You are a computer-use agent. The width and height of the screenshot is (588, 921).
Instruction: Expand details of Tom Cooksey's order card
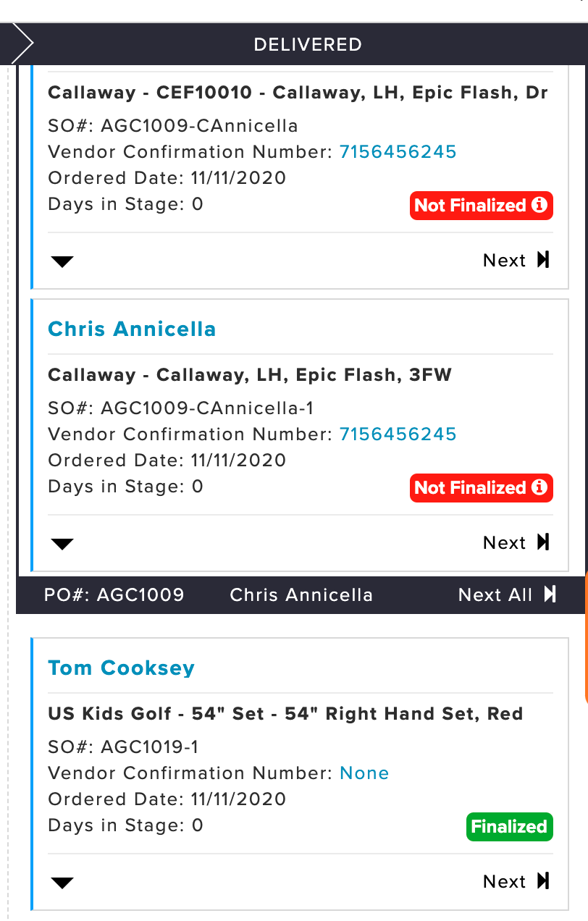coord(63,883)
